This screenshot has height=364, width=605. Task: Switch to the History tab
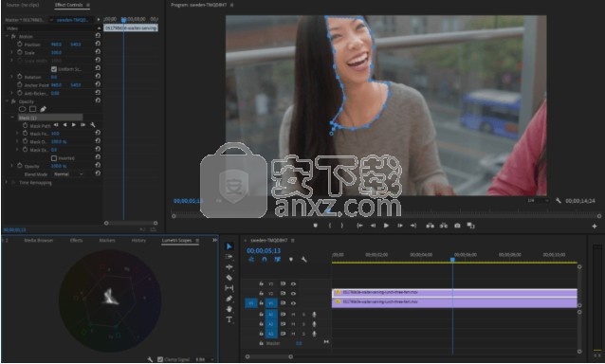coord(138,240)
